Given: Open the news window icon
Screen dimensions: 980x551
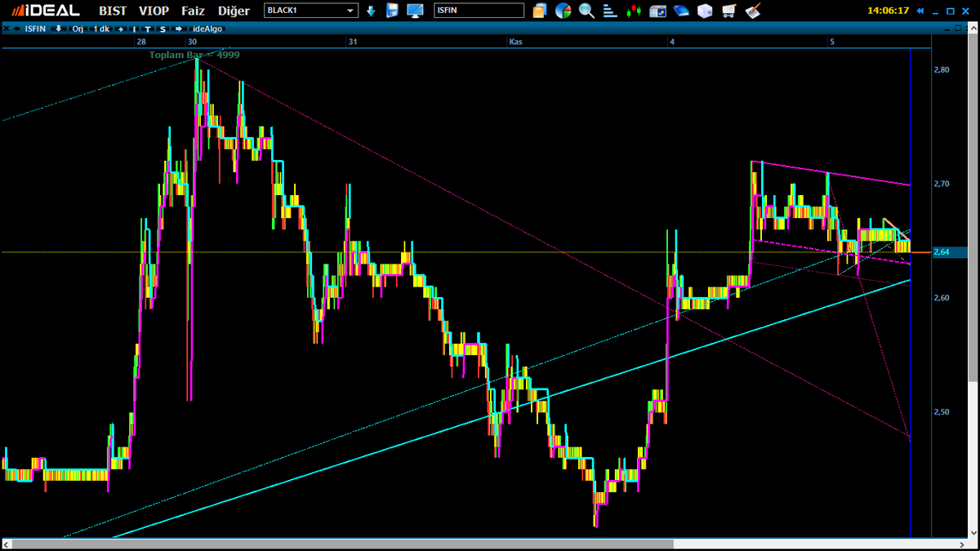Looking at the screenshot, I should [x=658, y=11].
